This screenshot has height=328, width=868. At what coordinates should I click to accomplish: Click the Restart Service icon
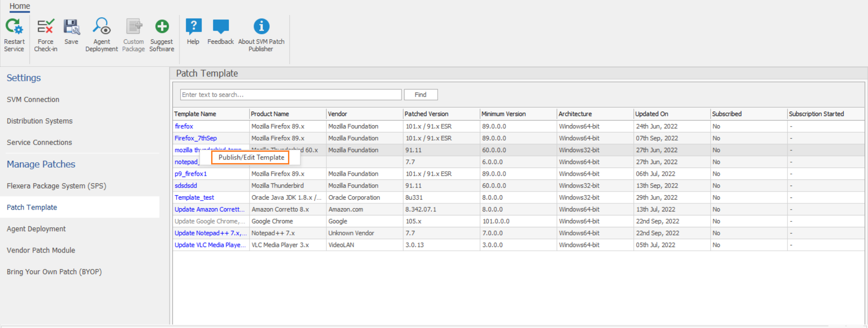[14, 27]
